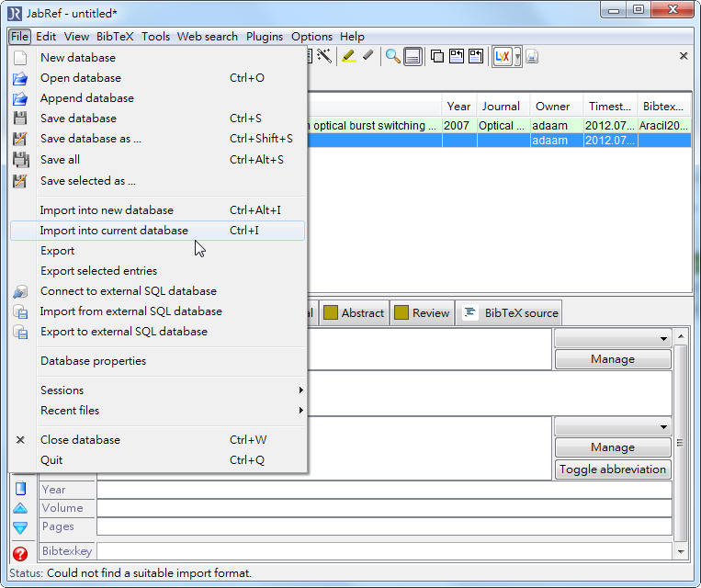The height and width of the screenshot is (588, 701).
Task: Choose Import from external SQL database
Action: [x=157, y=311]
